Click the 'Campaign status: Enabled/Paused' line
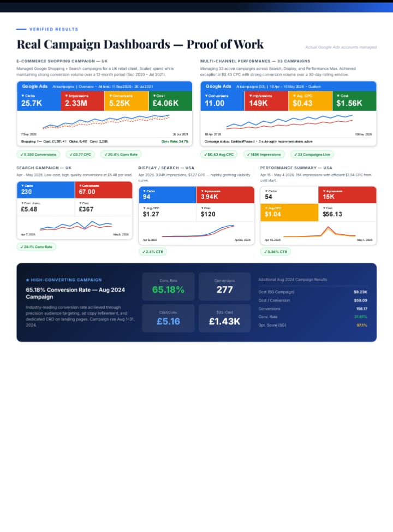The height and width of the screenshot is (532, 393). click(258, 141)
